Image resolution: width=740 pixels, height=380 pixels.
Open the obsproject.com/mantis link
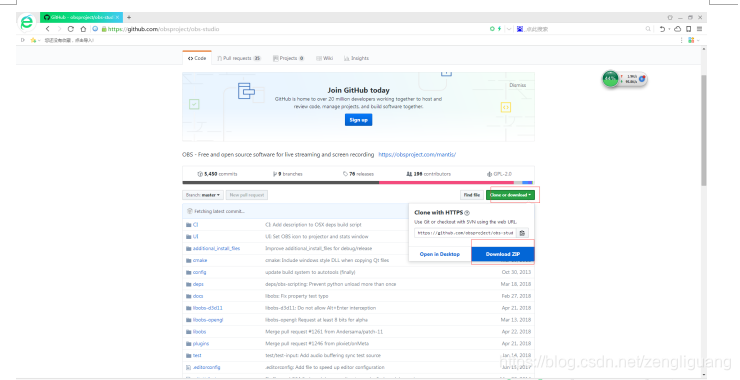tap(417, 154)
